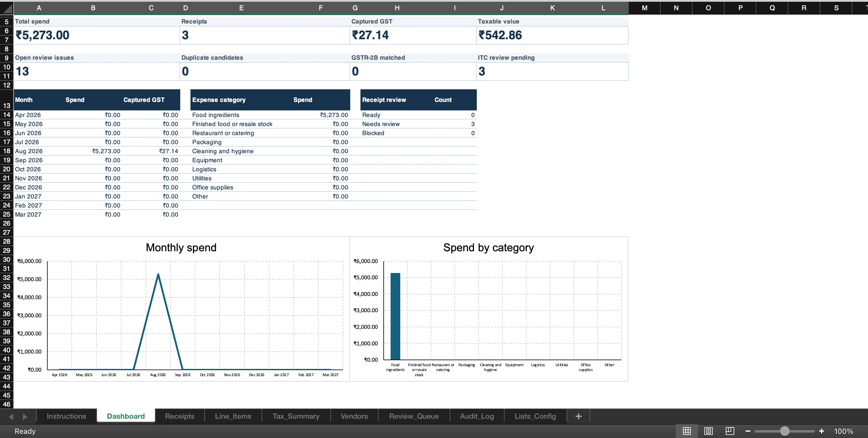The width and height of the screenshot is (868, 438).
Task: Open the Review_Queue sheet tab
Action: 414,416
